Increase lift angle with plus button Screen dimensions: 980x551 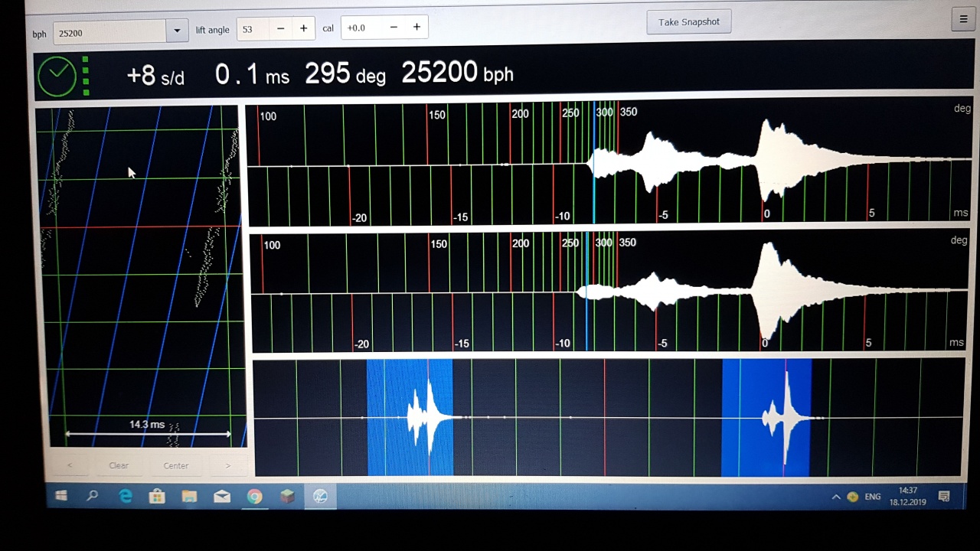click(303, 28)
